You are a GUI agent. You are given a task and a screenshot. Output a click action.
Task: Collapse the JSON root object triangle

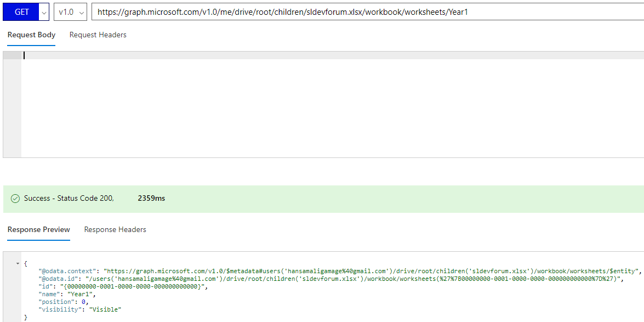coord(18,263)
